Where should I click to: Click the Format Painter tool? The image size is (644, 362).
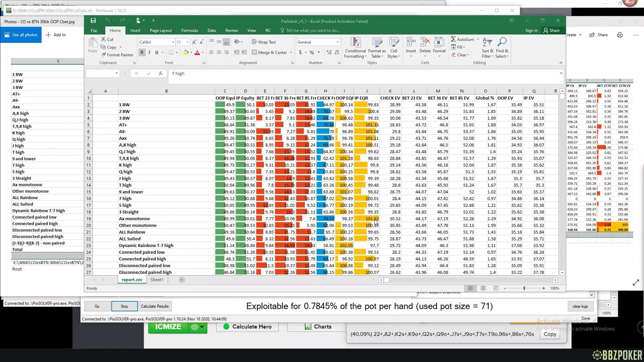(117, 55)
